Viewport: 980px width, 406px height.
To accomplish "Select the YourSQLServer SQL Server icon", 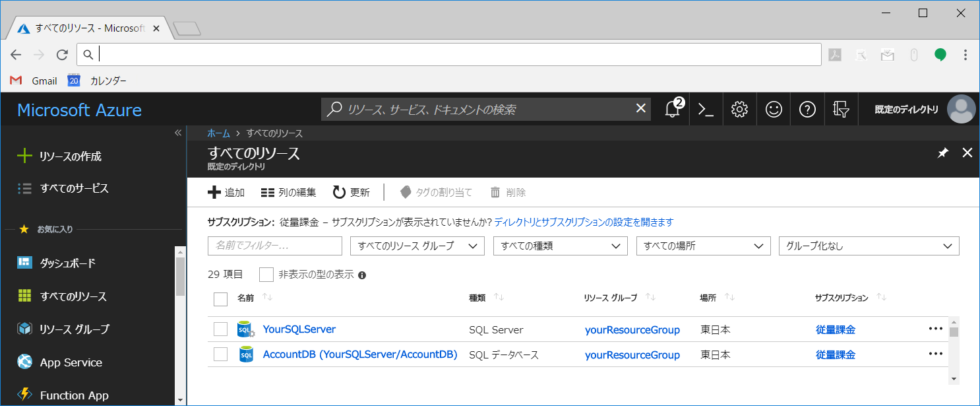I will pyautogui.click(x=245, y=329).
